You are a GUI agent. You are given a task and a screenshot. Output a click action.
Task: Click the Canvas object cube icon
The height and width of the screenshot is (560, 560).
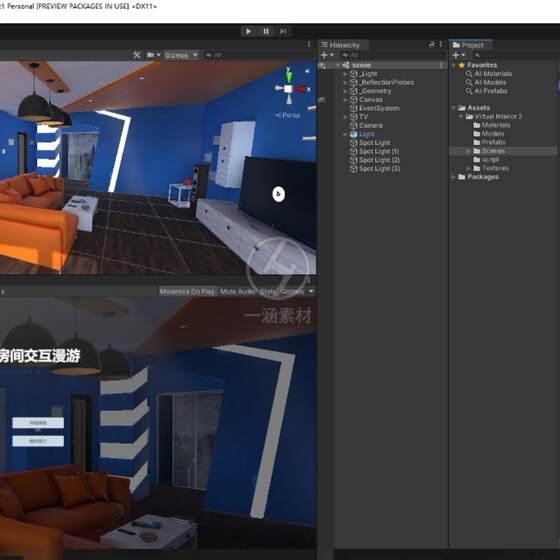click(x=354, y=100)
